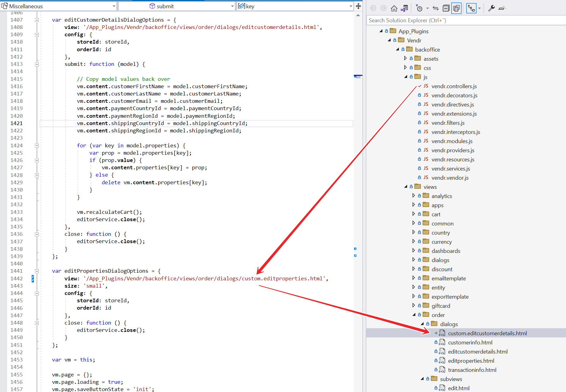This screenshot has width=566, height=392.
Task: Select the exporttemplate folder
Action: click(x=450, y=297)
